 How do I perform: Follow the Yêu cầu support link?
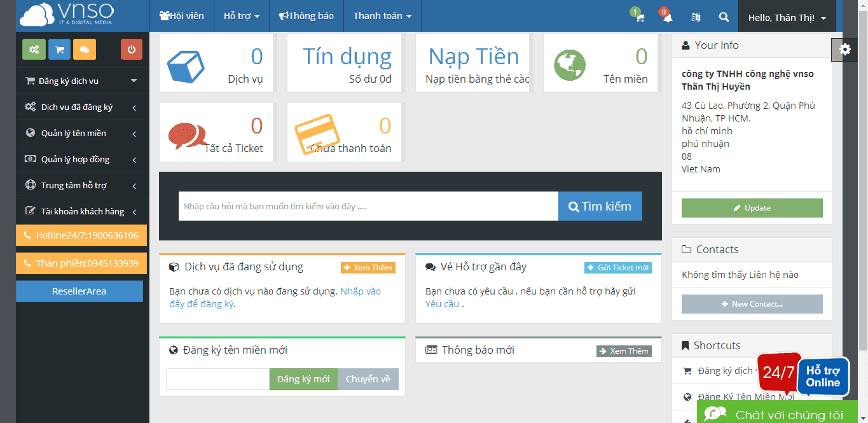point(443,304)
